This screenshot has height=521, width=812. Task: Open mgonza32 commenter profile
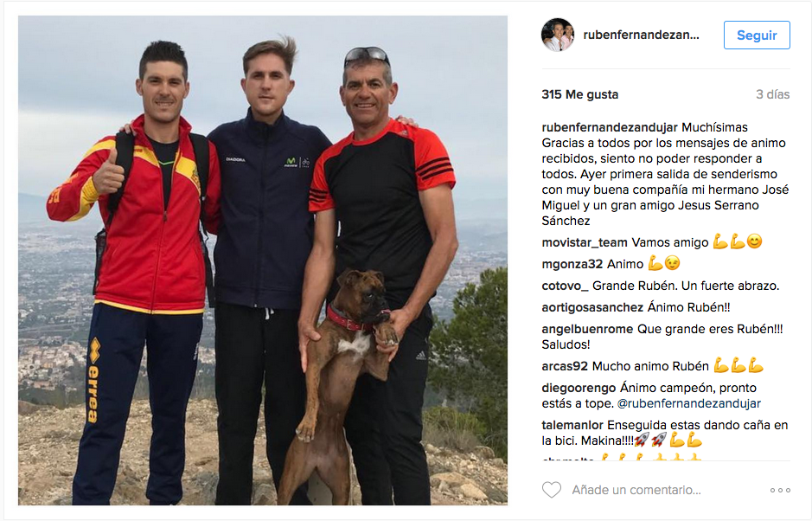coord(572,264)
